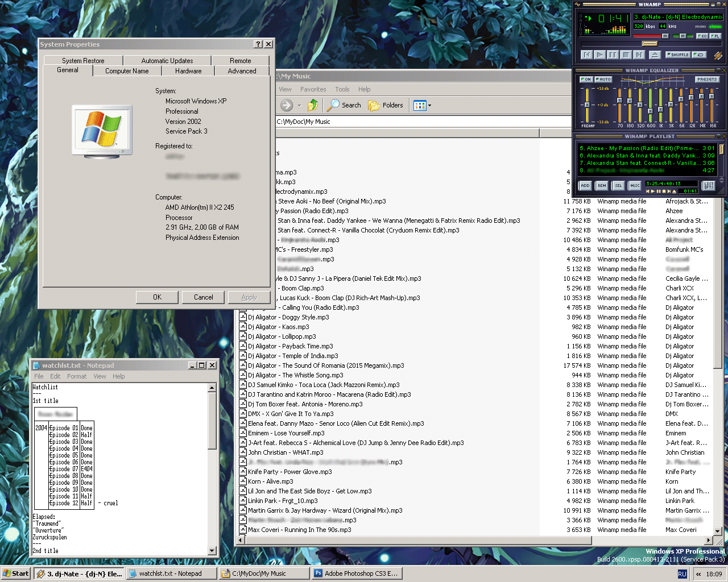Open the Remote tab in System Properties
728x582 pixels.
(x=241, y=60)
